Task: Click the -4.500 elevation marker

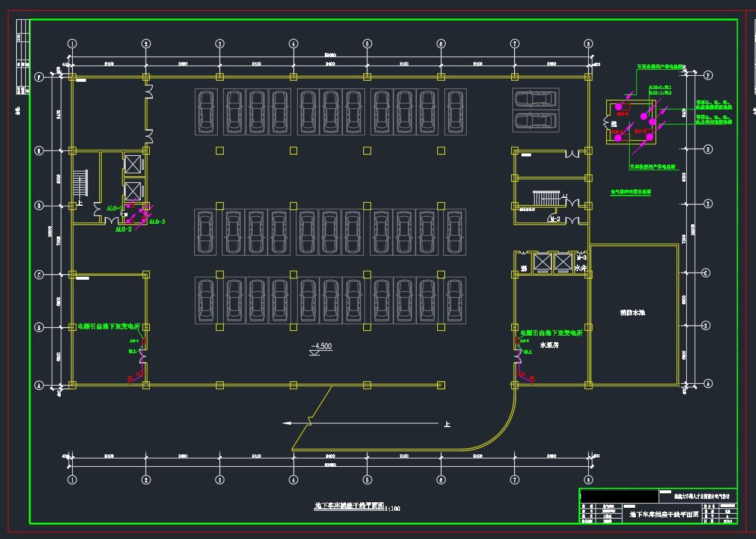Action: coord(321,347)
